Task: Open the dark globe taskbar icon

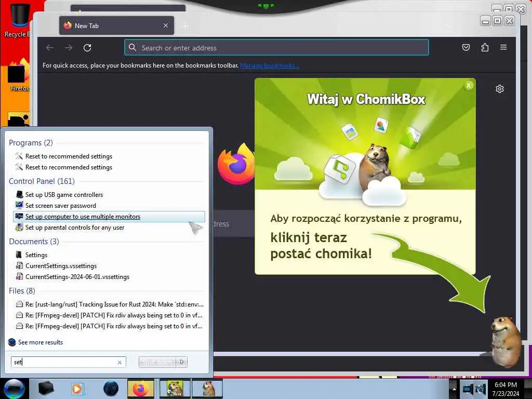Action: coord(111,389)
